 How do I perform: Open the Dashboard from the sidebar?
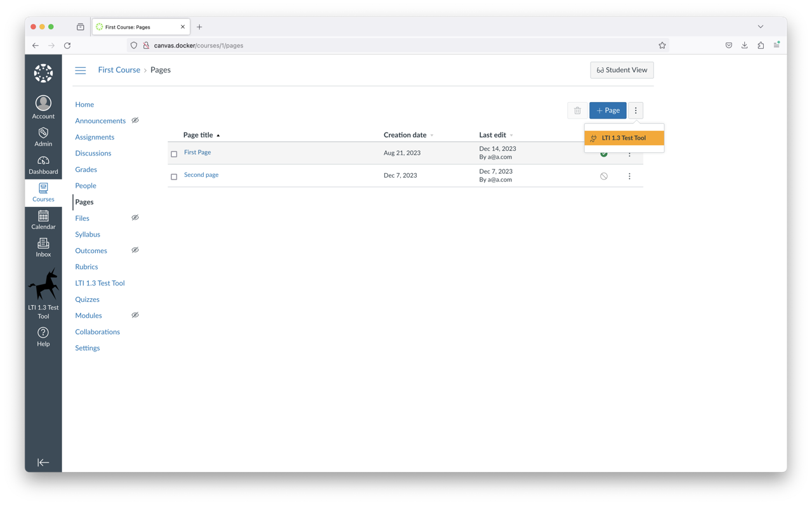(x=43, y=164)
